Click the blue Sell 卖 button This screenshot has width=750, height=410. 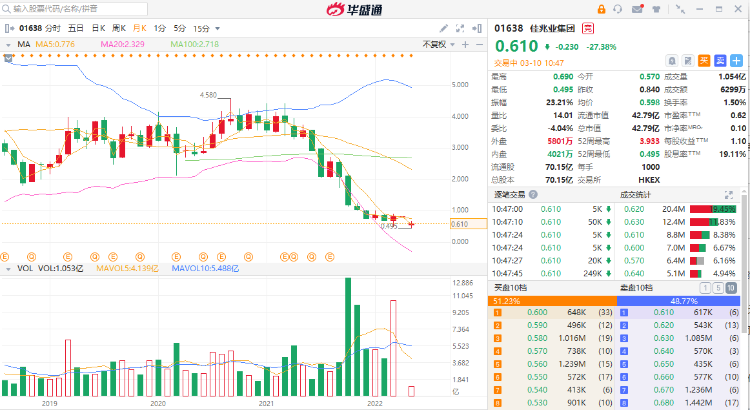pyautogui.click(x=720, y=61)
